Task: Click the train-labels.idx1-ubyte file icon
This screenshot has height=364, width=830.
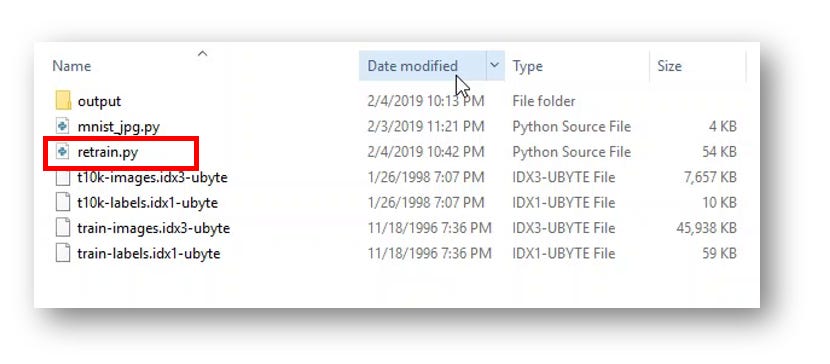Action: [x=63, y=253]
